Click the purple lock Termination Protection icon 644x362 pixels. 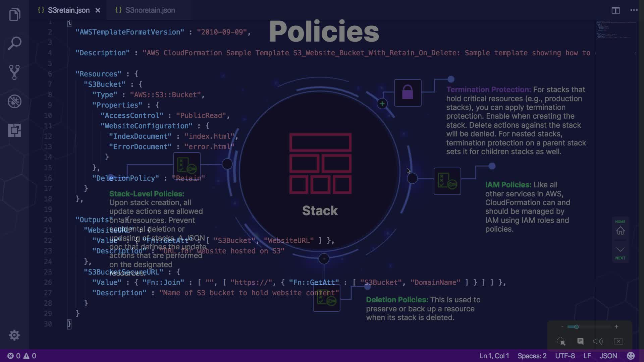(x=408, y=93)
